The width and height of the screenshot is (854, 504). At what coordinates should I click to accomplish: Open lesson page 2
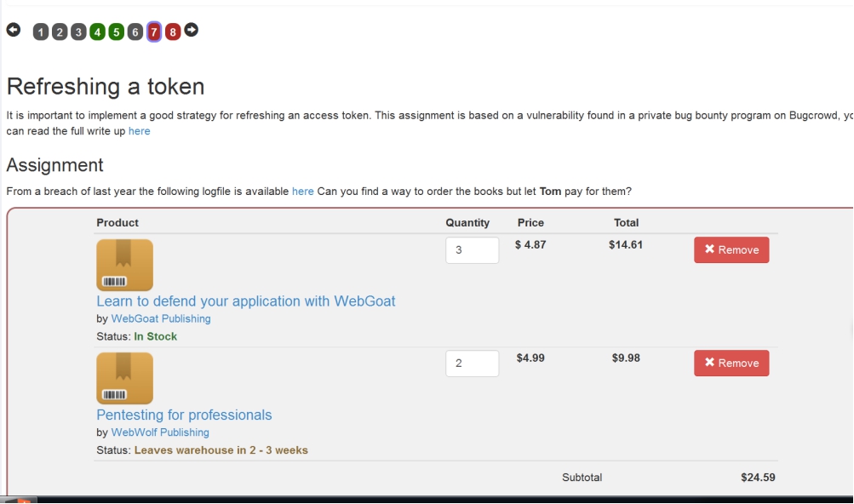pyautogui.click(x=60, y=32)
